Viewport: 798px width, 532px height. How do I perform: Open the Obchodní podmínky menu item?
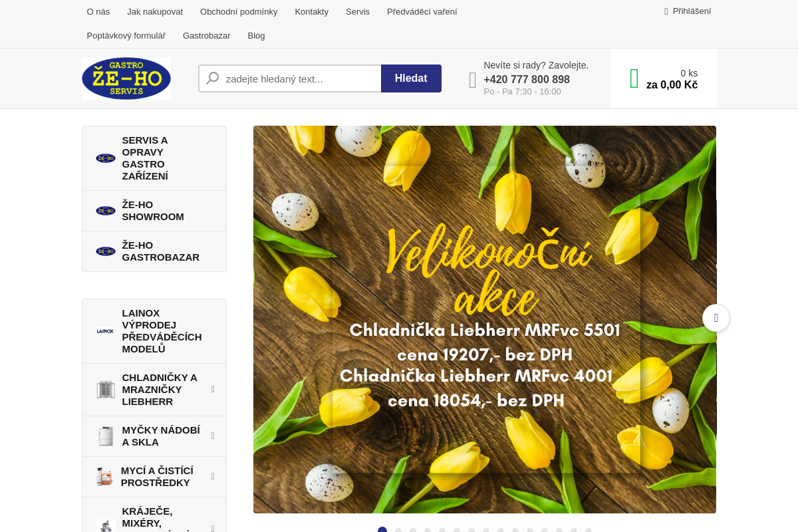point(239,11)
